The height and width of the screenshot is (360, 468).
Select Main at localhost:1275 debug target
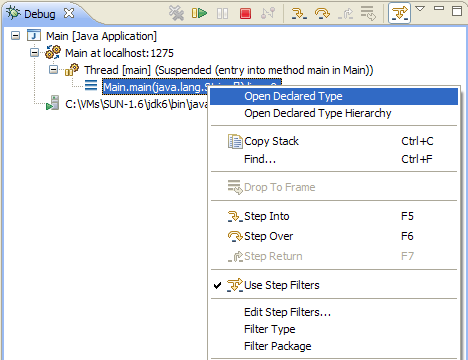pos(119,53)
